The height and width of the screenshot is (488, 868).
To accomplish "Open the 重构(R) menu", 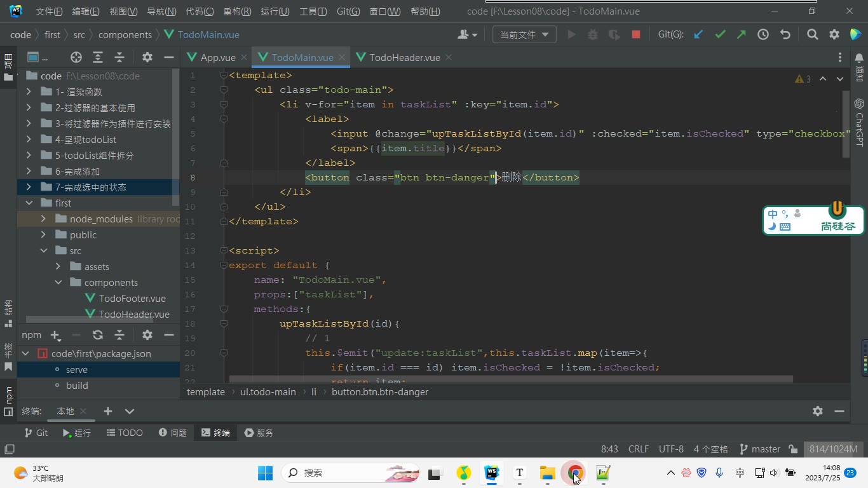I will [237, 11].
